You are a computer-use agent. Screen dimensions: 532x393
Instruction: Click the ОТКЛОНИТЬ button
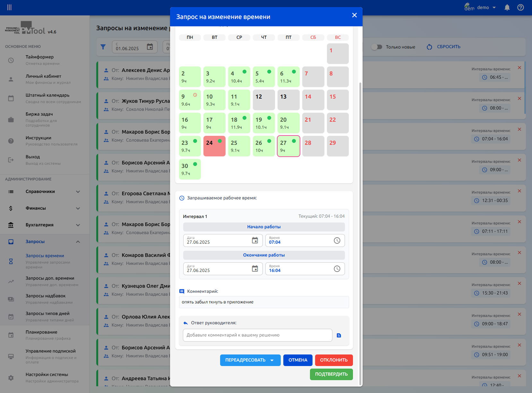coord(334,360)
